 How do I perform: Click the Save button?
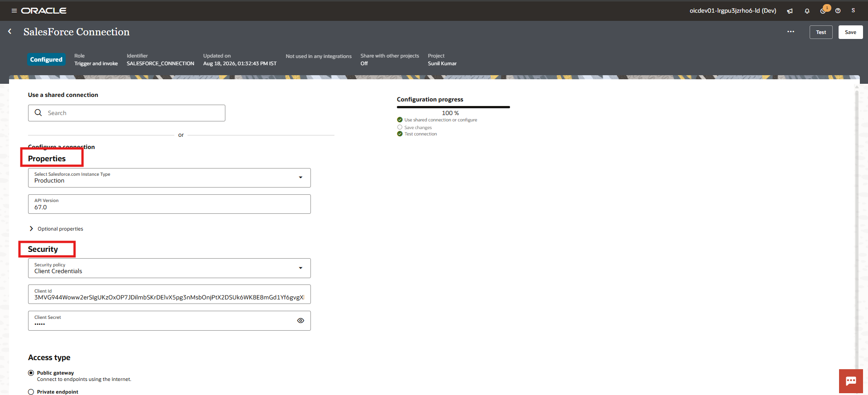[x=850, y=32]
